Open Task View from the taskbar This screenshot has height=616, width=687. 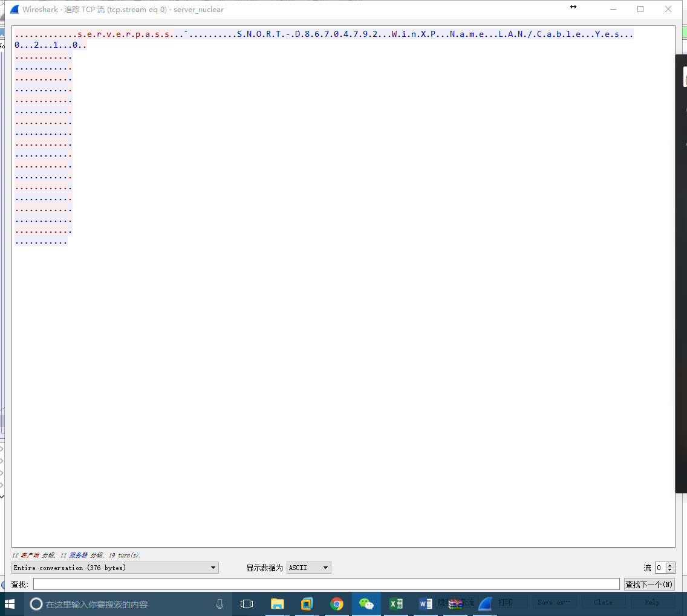(246, 603)
